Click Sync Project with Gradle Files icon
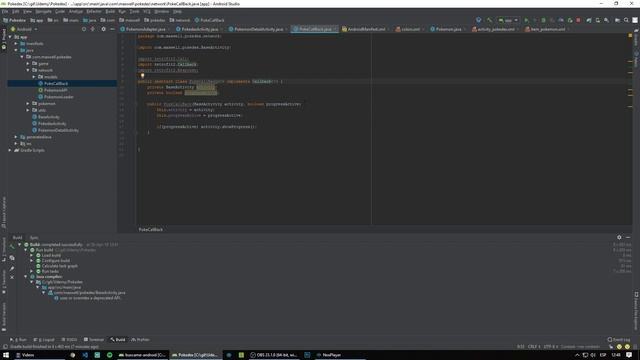Viewport: 640px width, 360px height. [589, 20]
